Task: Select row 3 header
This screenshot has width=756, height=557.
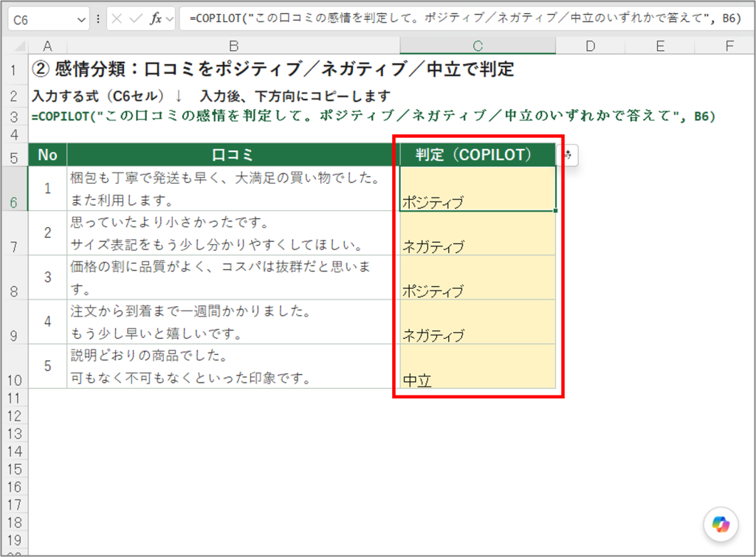Action: tap(14, 117)
